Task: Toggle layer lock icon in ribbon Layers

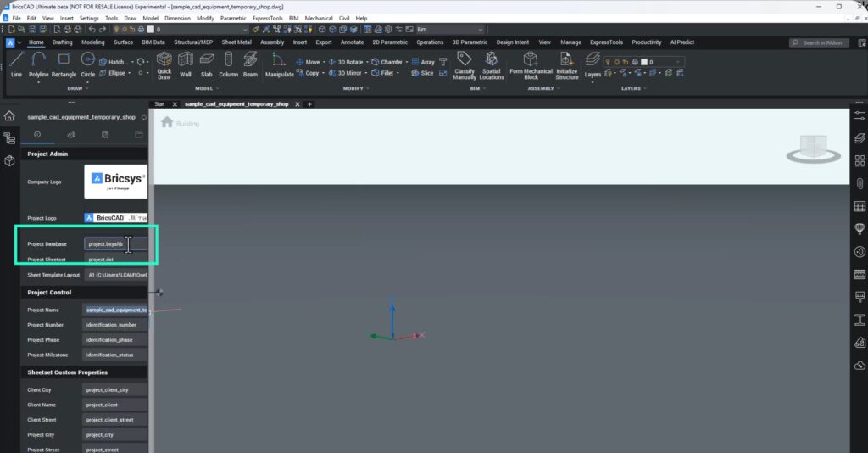Action: tap(626, 62)
